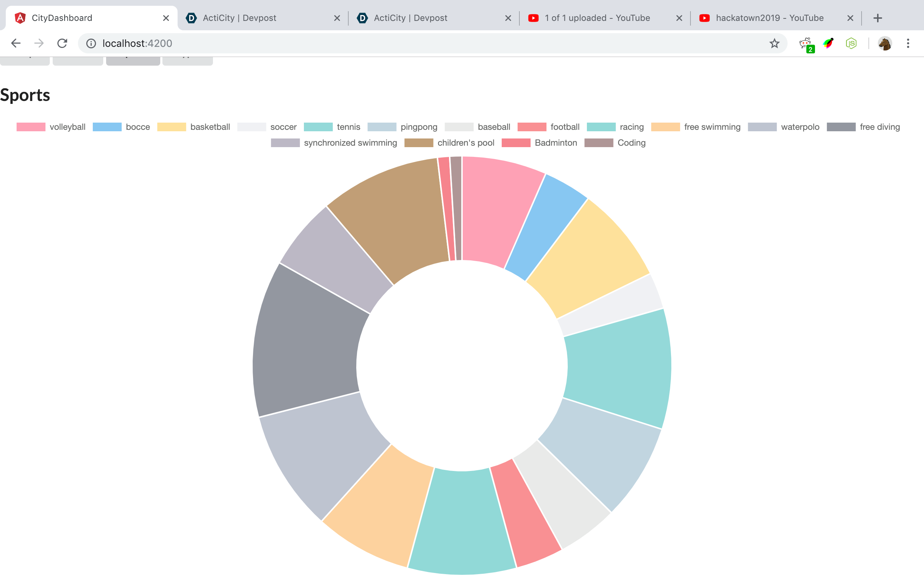Open a new browser tab

coord(877,18)
